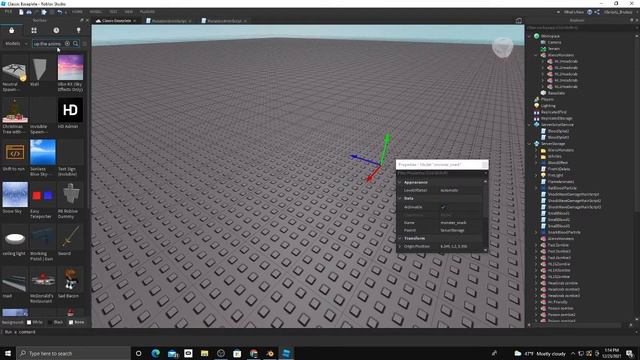The image size is (640, 360).
Task: Open the LevelOfDetail Automatic dropdown
Action: [460, 190]
